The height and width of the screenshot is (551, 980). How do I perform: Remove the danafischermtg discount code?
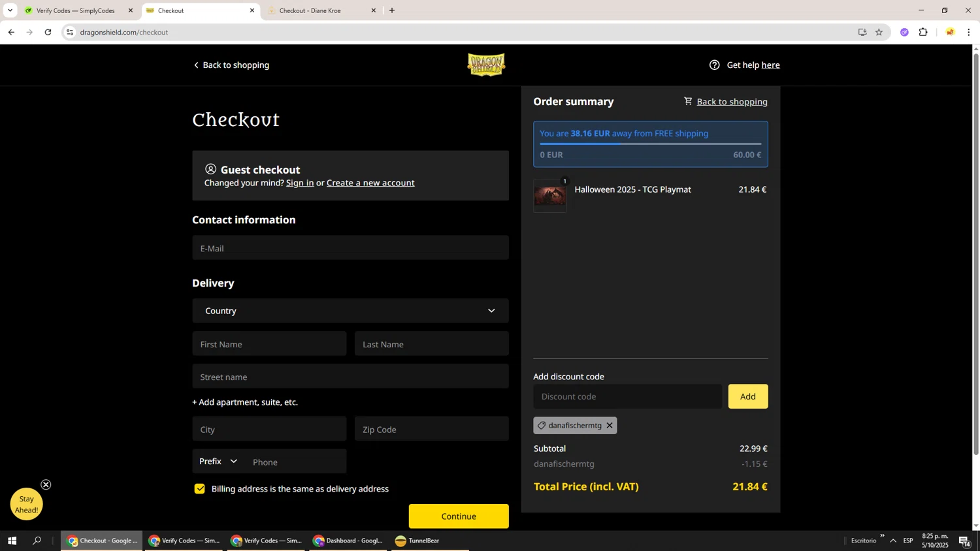click(610, 426)
